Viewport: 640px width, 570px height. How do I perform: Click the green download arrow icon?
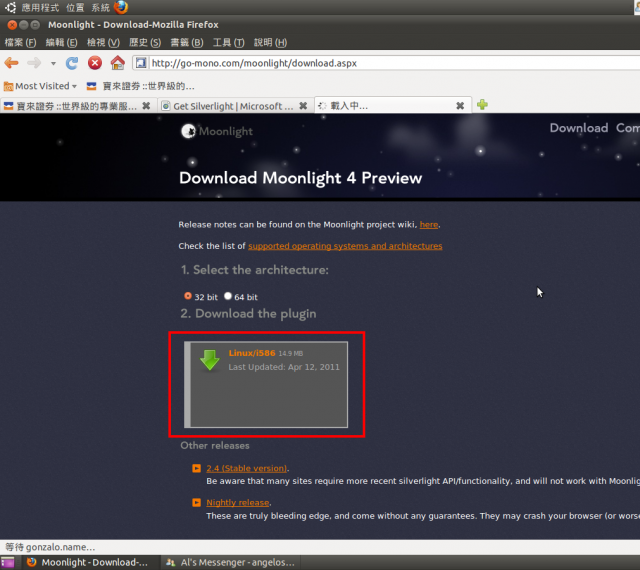(x=209, y=360)
